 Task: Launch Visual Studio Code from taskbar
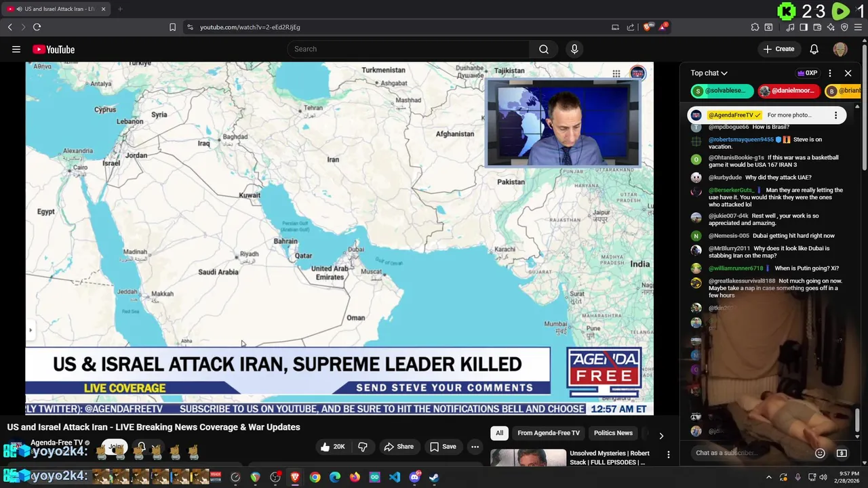[x=394, y=477]
